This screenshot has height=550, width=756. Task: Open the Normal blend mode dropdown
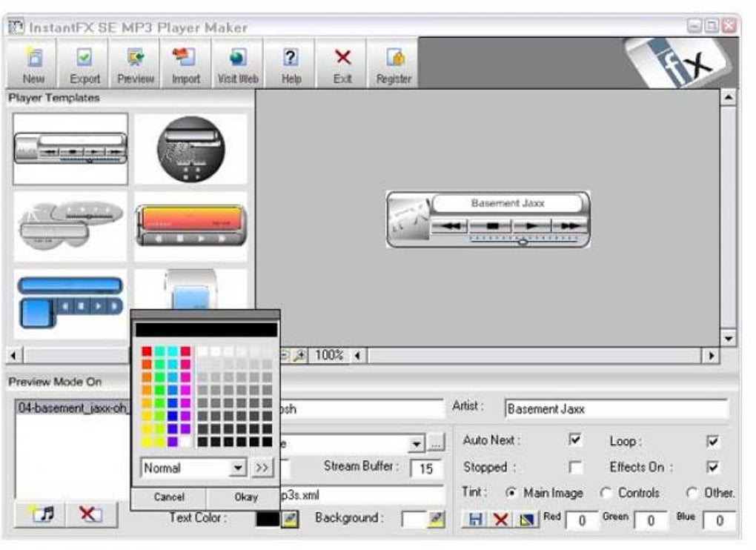click(x=239, y=468)
